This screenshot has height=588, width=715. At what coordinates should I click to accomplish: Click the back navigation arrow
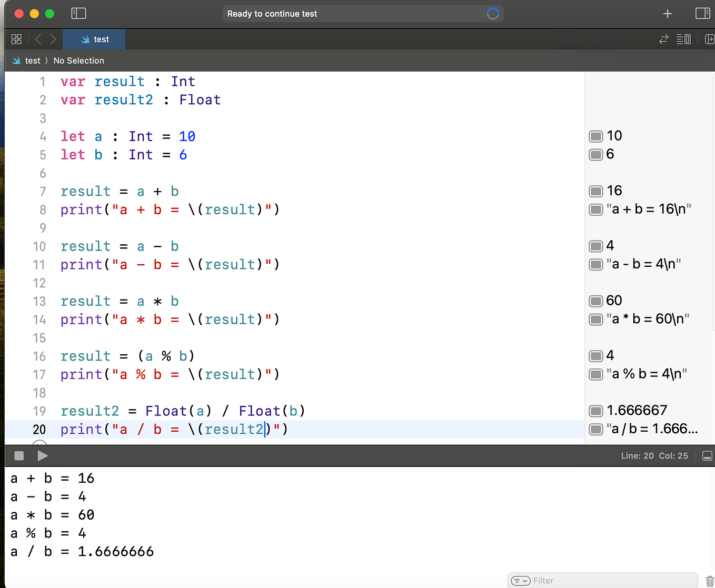pos(37,38)
